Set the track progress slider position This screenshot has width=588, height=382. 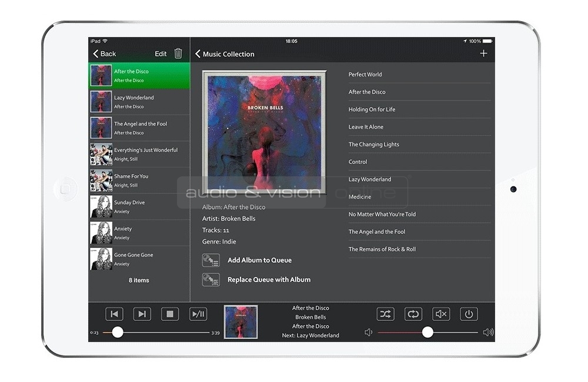tap(118, 332)
